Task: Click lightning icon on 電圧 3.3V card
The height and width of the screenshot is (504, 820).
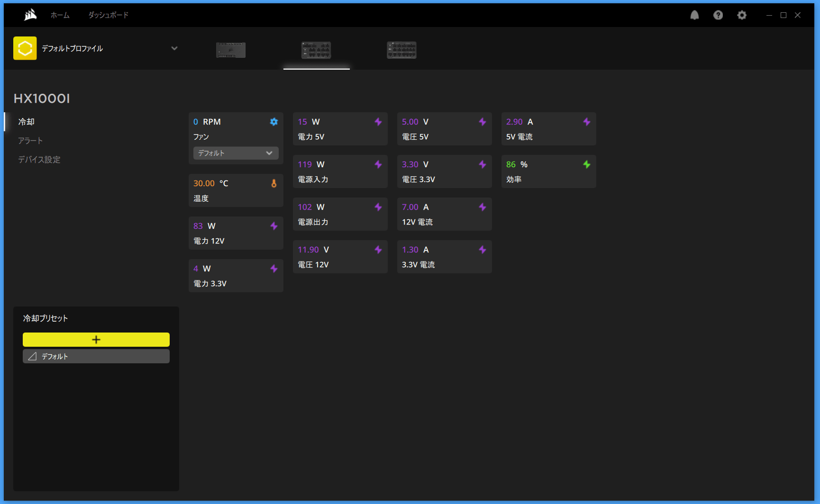Action: (483, 164)
